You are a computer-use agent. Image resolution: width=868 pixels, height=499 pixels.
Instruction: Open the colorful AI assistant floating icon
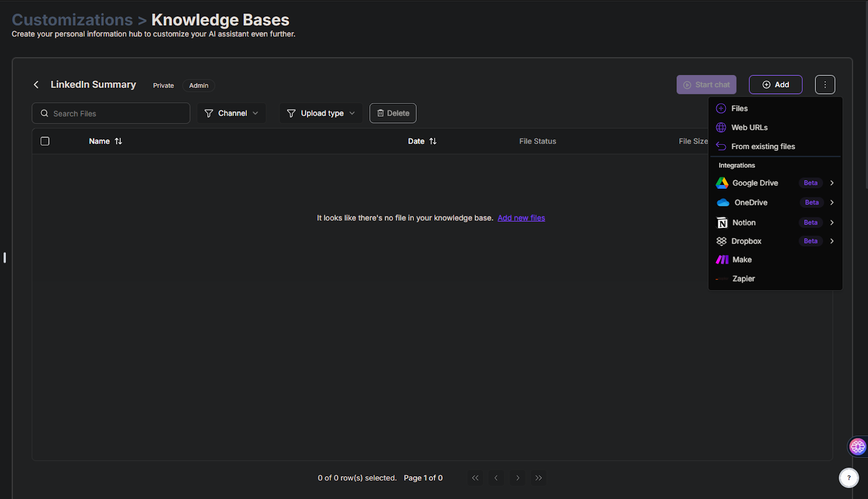[x=858, y=446]
